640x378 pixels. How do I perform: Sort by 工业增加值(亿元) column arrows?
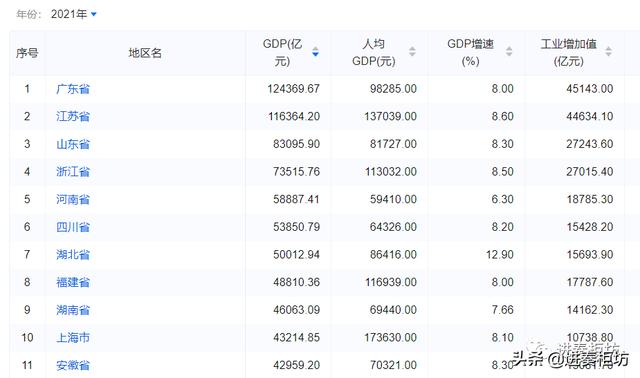point(608,51)
